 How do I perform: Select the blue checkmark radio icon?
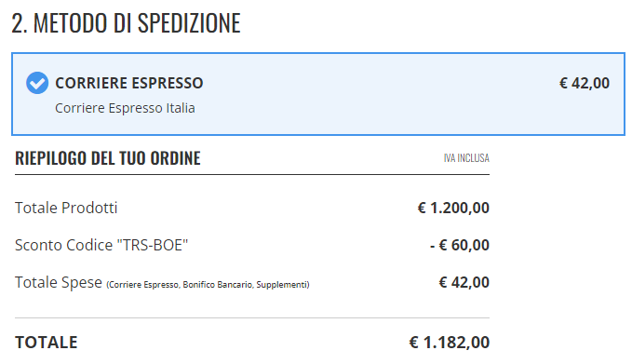[x=37, y=83]
